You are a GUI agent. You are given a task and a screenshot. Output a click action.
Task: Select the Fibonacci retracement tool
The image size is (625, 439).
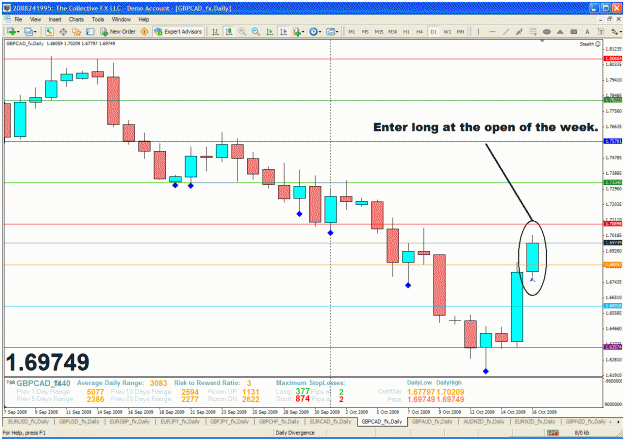click(533, 31)
